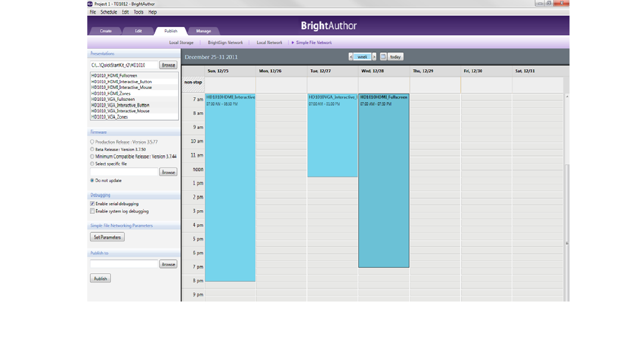Select HD1010_HDMI_Interactive_Button in list
Screen dimensions: 644x363
click(x=134, y=82)
